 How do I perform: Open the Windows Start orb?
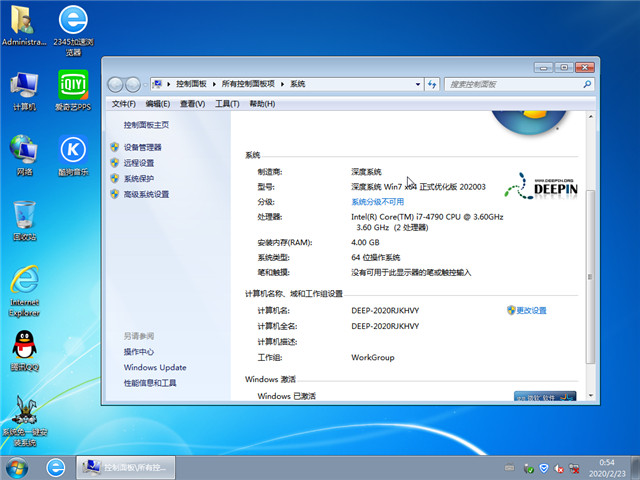tap(17, 468)
